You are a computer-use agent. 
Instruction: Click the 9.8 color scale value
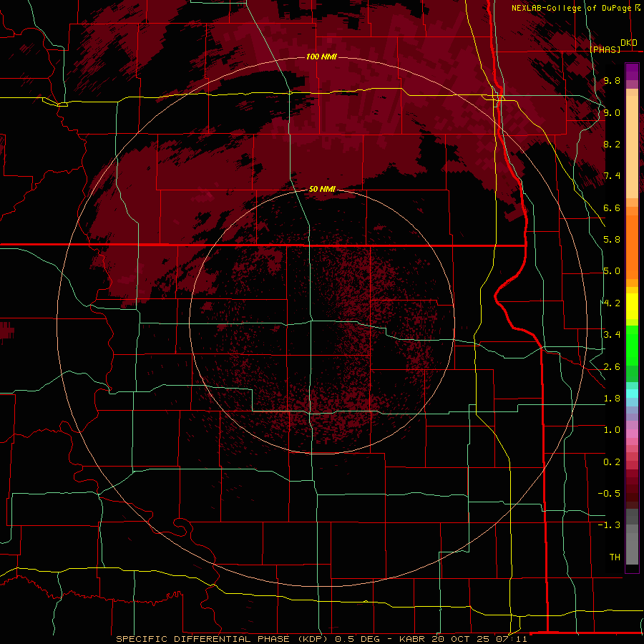[x=612, y=80]
